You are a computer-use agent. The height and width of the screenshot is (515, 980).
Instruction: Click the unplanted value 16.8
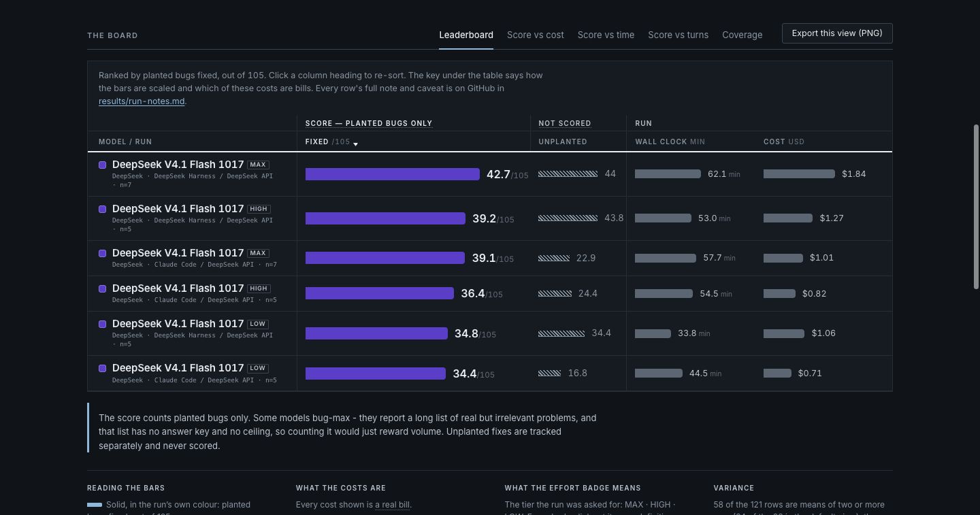click(x=577, y=373)
